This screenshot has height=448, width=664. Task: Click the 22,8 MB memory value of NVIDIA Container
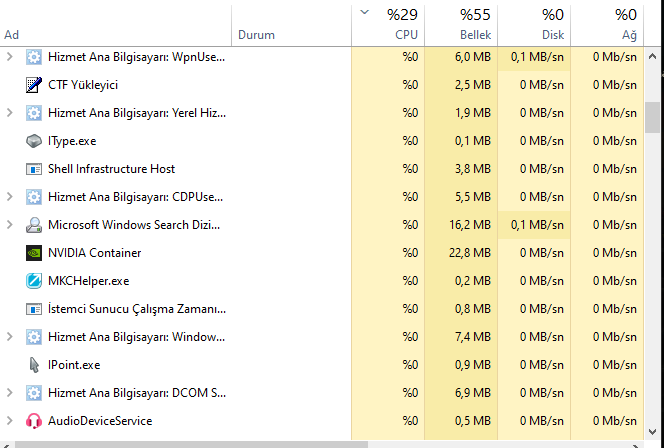tap(470, 253)
